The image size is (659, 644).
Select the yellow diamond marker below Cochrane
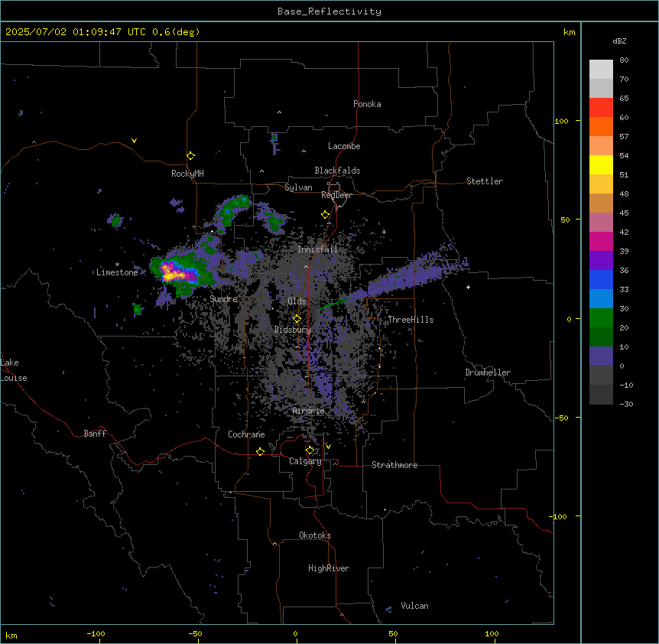[260, 451]
